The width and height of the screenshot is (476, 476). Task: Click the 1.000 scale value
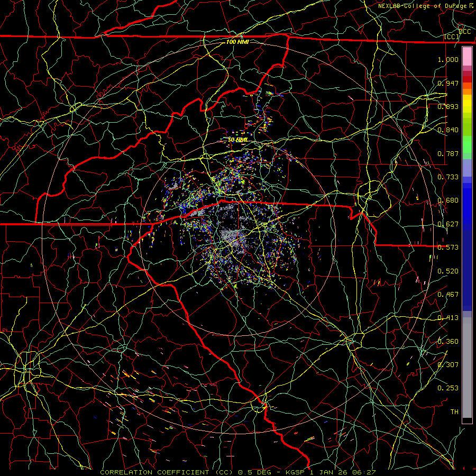click(448, 59)
